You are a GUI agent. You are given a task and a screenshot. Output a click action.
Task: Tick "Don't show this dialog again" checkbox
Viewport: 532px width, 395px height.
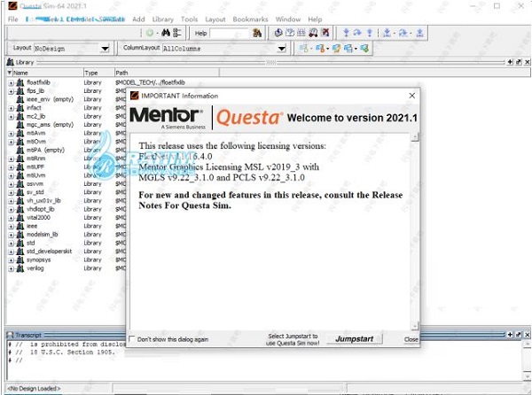point(132,339)
